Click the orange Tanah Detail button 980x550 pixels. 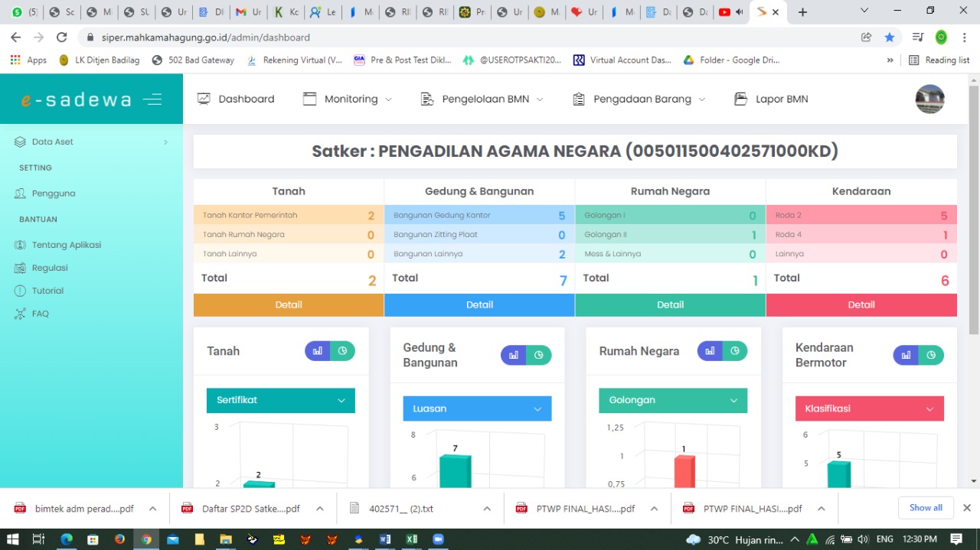[x=289, y=304]
